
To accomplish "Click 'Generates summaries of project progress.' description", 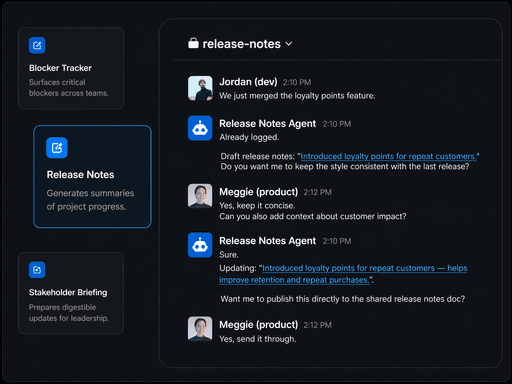I will pyautogui.click(x=90, y=200).
